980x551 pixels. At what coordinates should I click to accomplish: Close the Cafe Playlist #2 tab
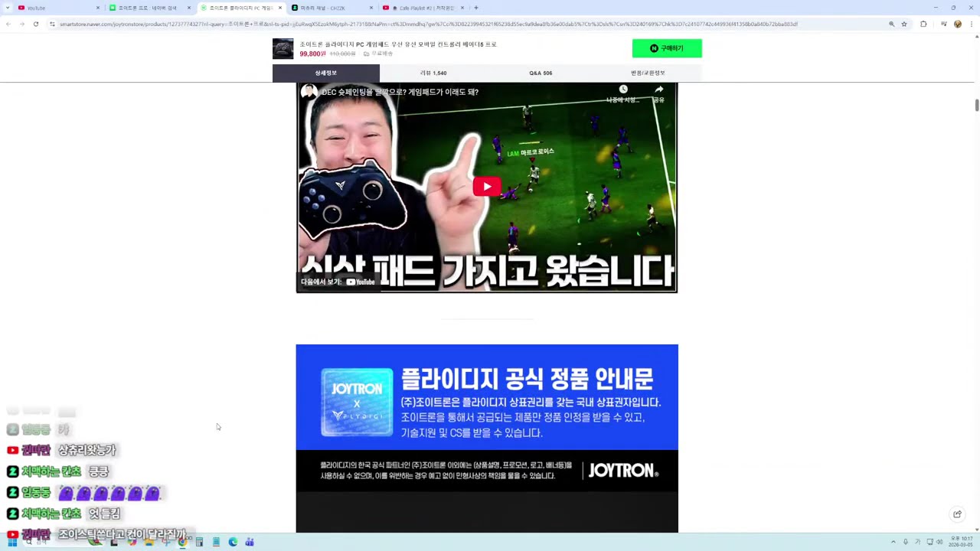point(462,8)
